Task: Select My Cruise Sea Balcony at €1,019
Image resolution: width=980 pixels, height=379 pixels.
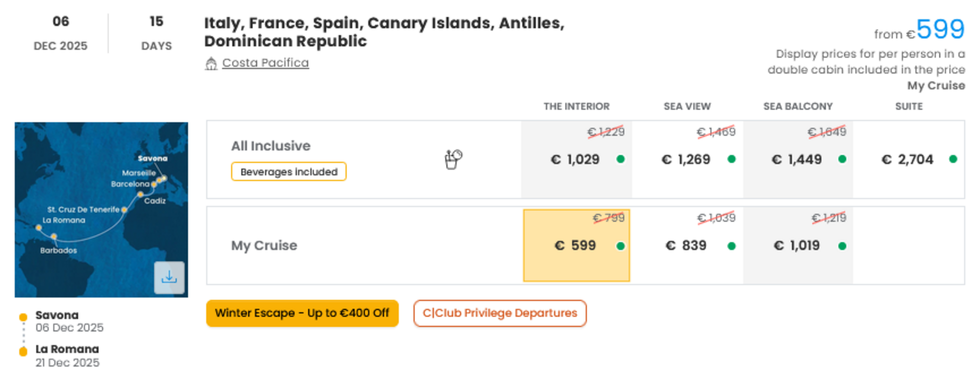Action: tap(798, 245)
